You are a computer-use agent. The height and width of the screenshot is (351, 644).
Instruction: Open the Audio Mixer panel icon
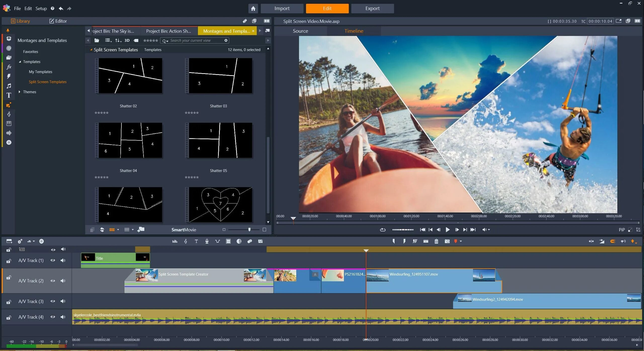tap(175, 241)
